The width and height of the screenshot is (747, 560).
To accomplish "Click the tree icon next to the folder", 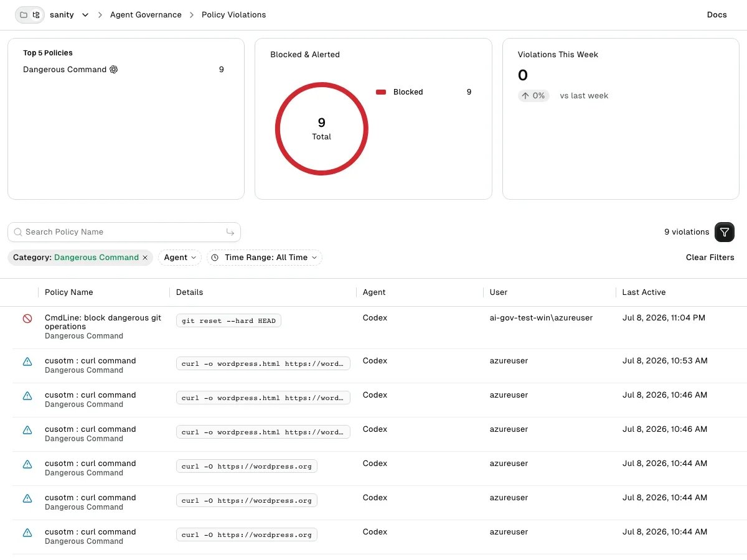I will click(36, 15).
